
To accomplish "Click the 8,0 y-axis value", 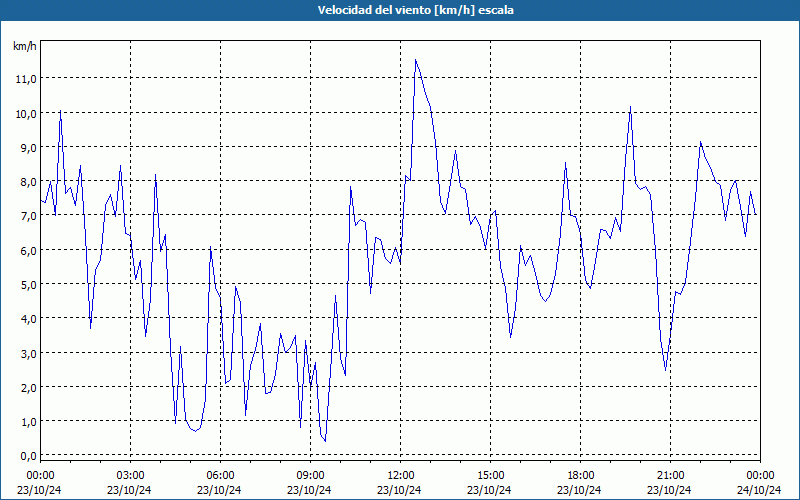I will 29,182.
